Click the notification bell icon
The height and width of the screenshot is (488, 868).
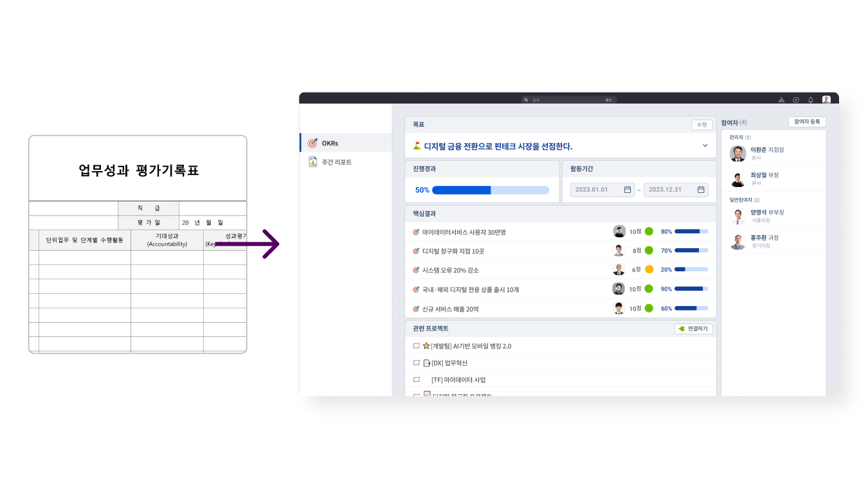pos(811,100)
